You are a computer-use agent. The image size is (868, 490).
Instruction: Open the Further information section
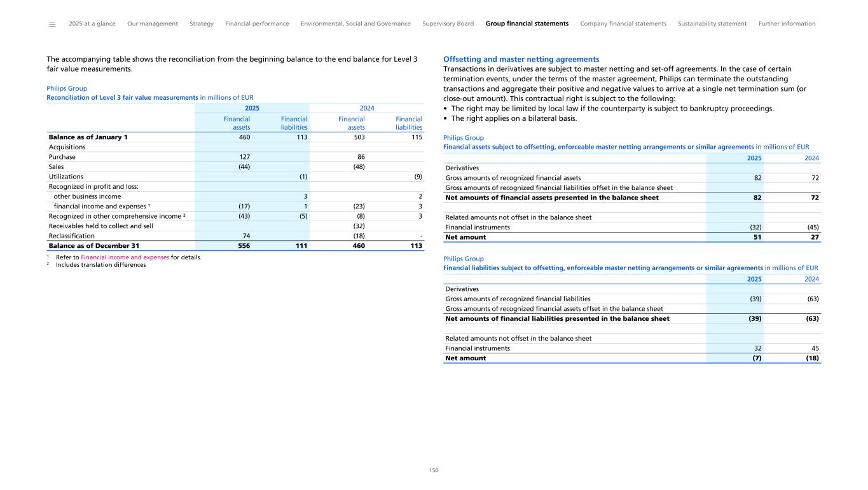coord(787,24)
